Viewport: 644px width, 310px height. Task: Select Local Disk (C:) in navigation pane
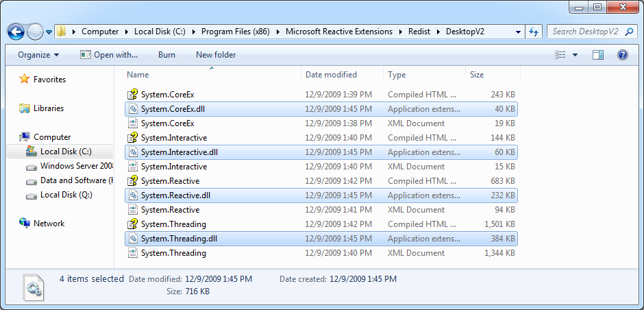66,152
